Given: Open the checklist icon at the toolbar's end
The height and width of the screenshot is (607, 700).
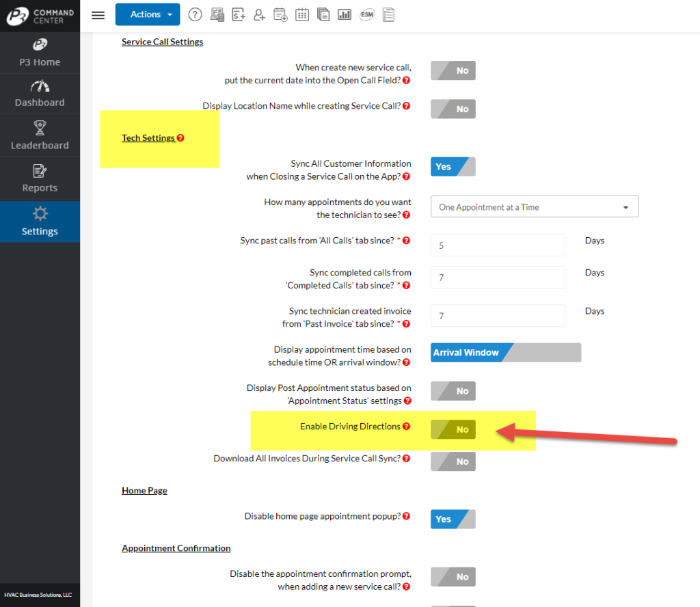Looking at the screenshot, I should point(388,14).
